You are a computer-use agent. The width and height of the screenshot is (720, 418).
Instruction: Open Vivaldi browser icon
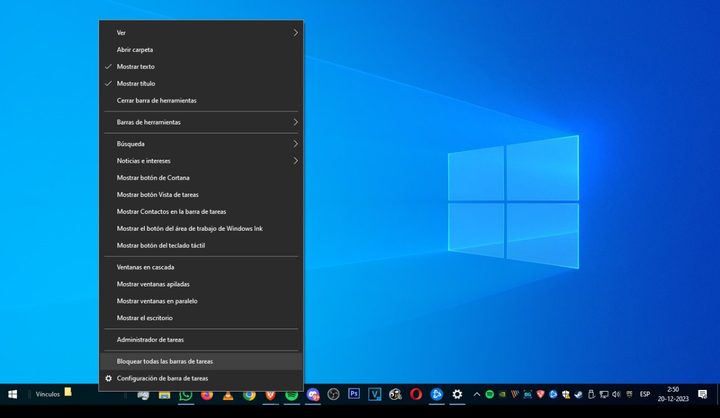270,395
